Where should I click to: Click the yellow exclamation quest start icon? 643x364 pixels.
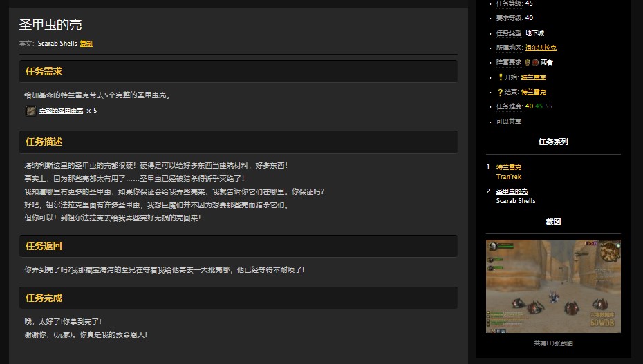[x=501, y=77]
